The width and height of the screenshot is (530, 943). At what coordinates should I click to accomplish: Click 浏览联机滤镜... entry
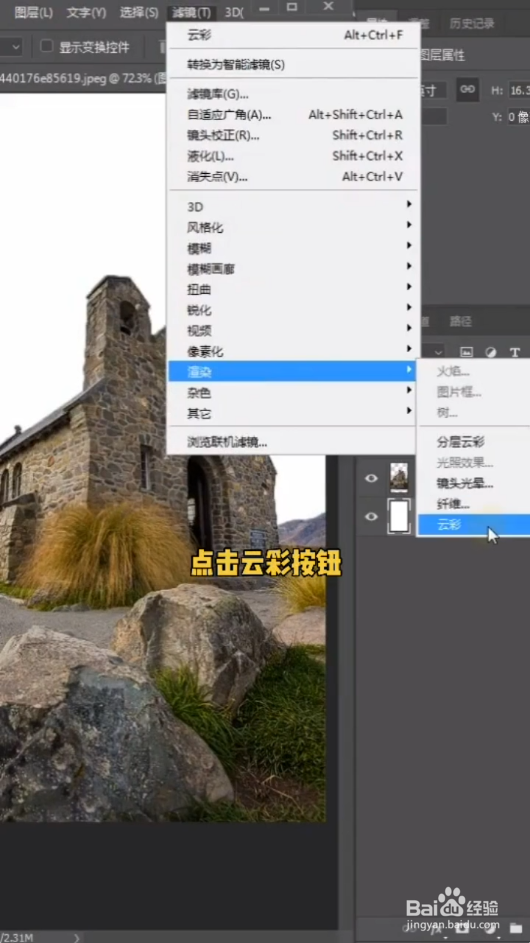(227, 443)
